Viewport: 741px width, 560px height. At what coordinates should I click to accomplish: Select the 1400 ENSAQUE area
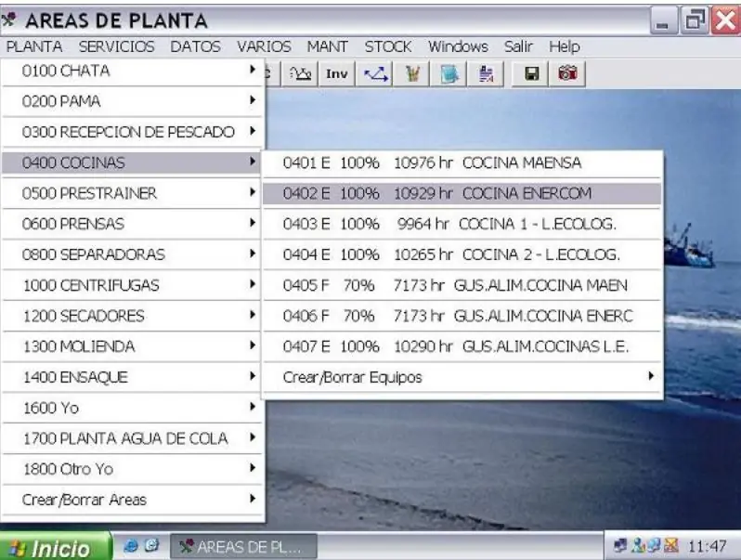[132, 377]
